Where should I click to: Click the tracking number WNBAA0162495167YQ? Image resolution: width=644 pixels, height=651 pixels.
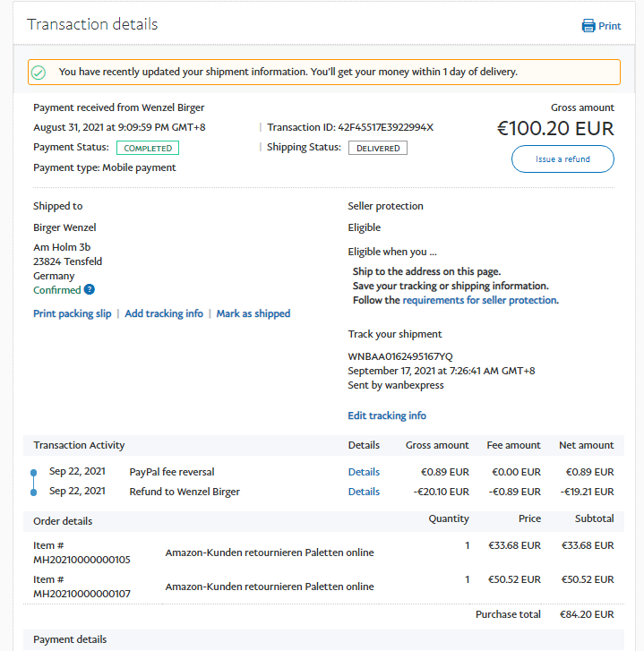400,356
